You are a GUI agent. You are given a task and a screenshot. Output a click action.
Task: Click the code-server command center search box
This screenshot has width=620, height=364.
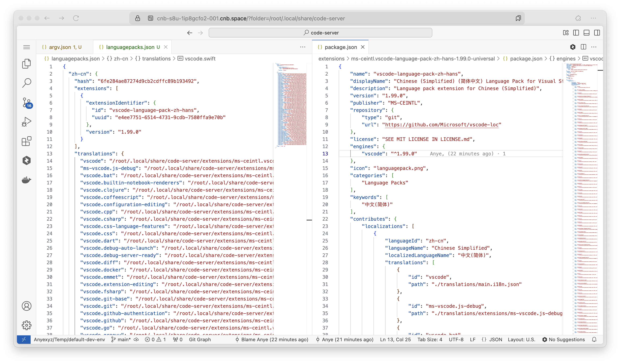[320, 33]
